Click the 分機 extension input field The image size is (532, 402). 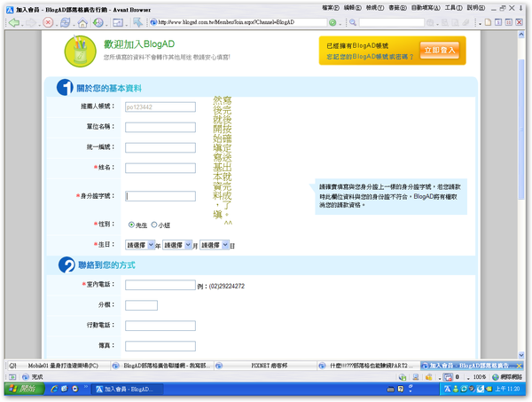click(x=141, y=305)
